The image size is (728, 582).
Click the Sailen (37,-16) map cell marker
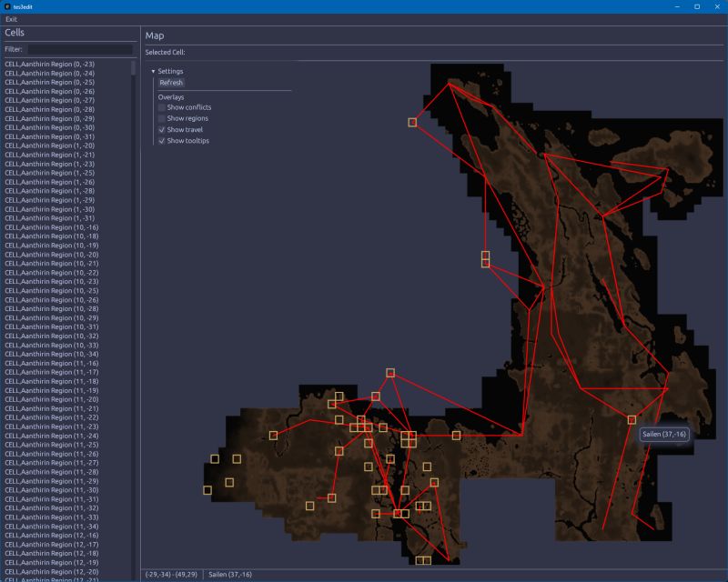(x=632, y=419)
